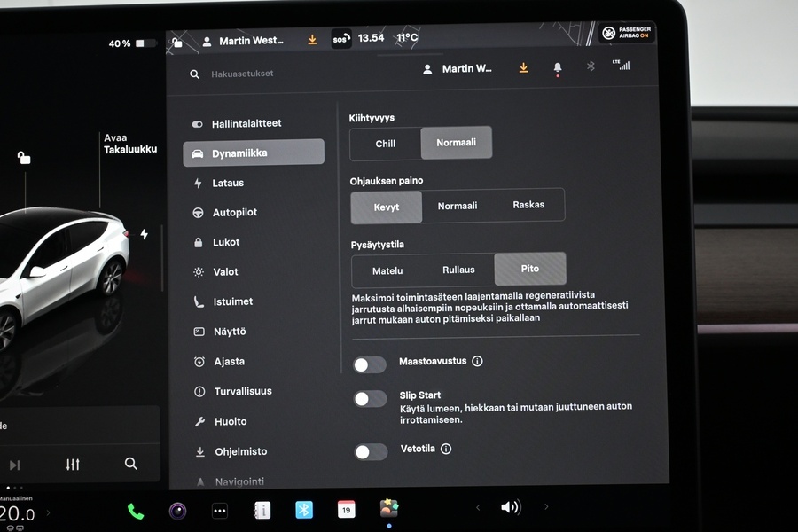Toggle the Vetotila switch
Viewport: 798px width, 532px height.
point(371,452)
